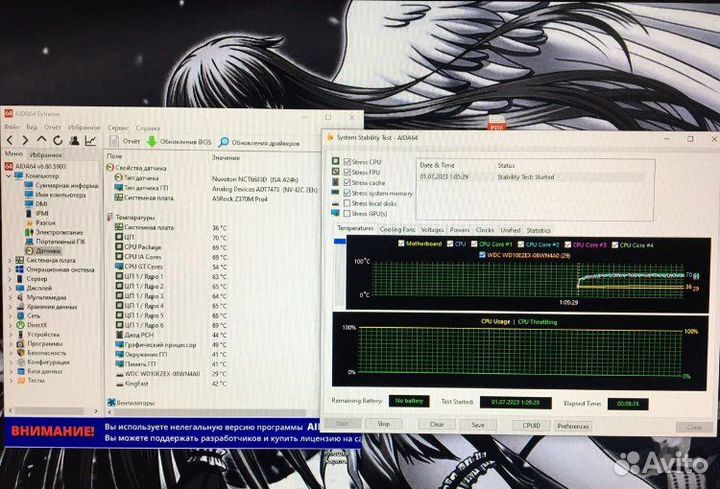Click Обновления драйверов toolbar button
Screen dimensions: 720x489
[259, 143]
